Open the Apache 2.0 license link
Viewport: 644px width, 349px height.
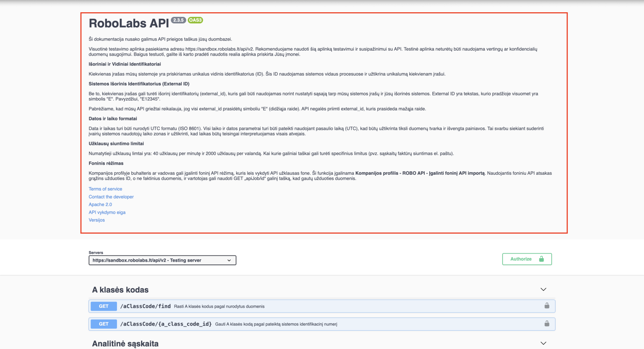click(100, 205)
